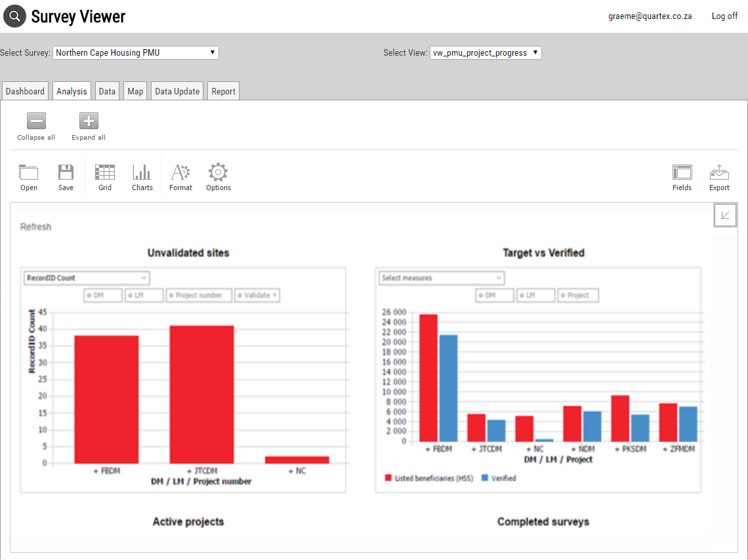
Task: Save the analysis with the Save icon
Action: (66, 172)
